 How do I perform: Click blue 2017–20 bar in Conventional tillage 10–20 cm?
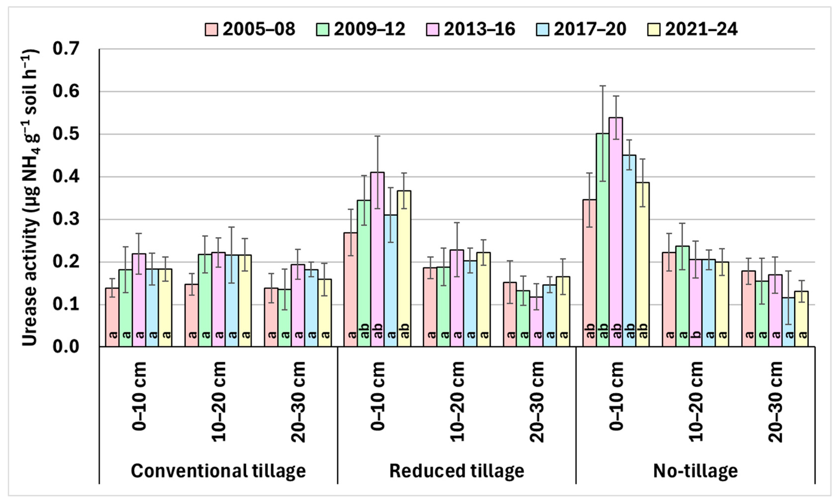point(232,301)
